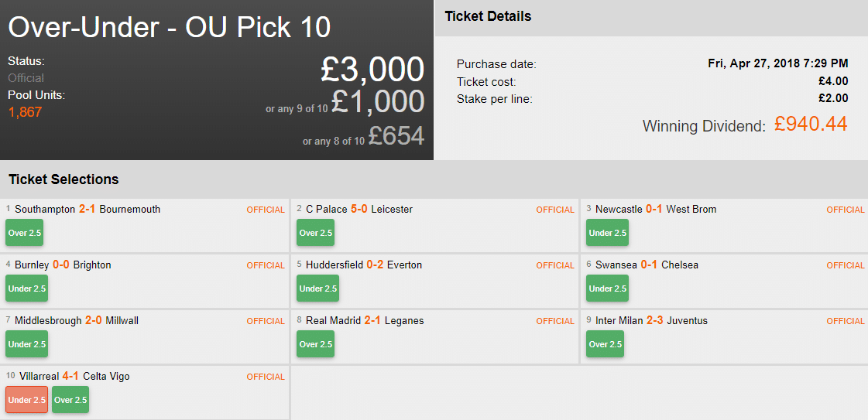Click the Ticket Selections heading
This screenshot has height=420, width=868.
point(63,179)
